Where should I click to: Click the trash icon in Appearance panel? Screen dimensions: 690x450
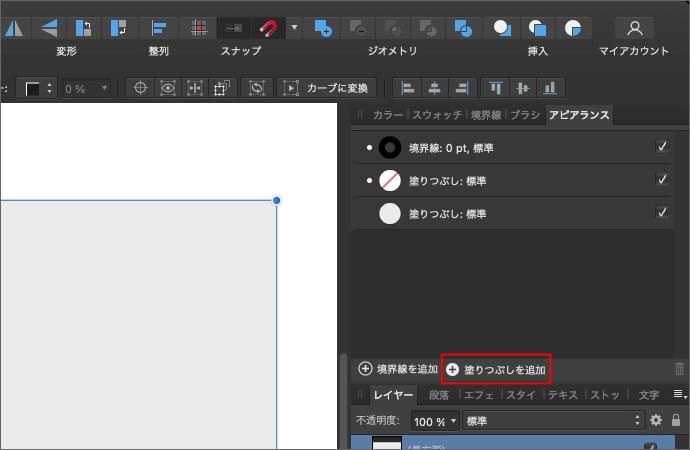tap(680, 369)
